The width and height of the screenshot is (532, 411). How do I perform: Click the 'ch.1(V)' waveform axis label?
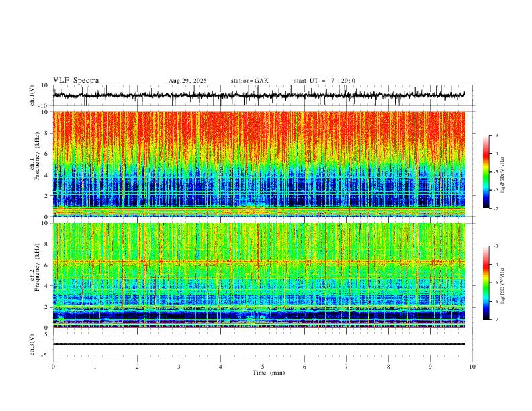coord(32,95)
